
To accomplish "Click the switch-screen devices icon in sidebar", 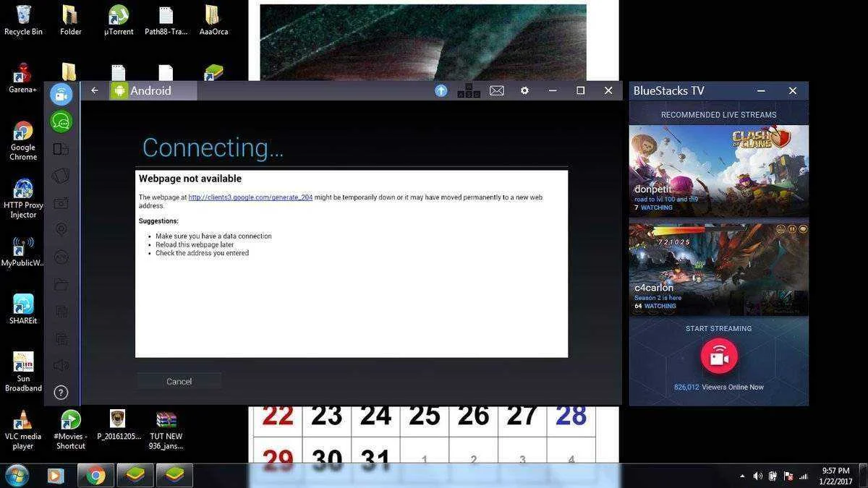I will [61, 149].
